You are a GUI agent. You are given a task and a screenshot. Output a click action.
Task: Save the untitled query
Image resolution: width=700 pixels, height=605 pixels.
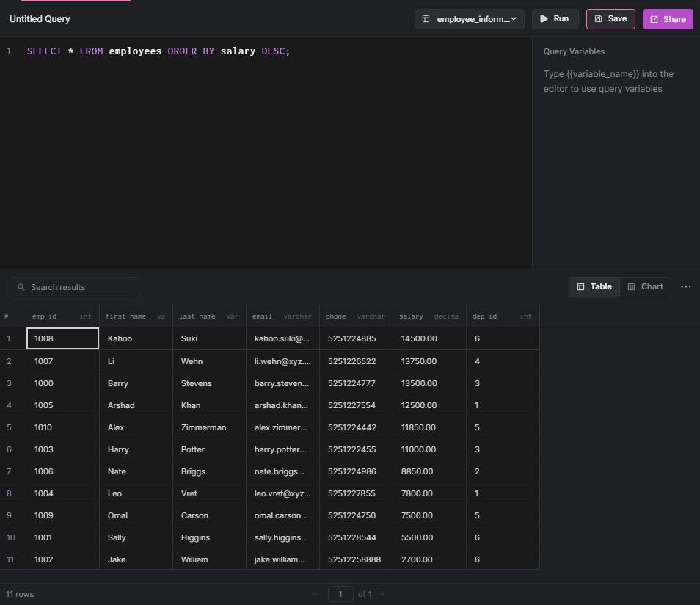click(610, 19)
